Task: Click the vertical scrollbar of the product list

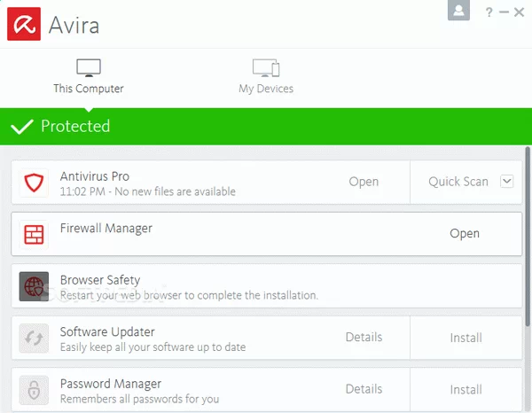Action: coord(528,239)
